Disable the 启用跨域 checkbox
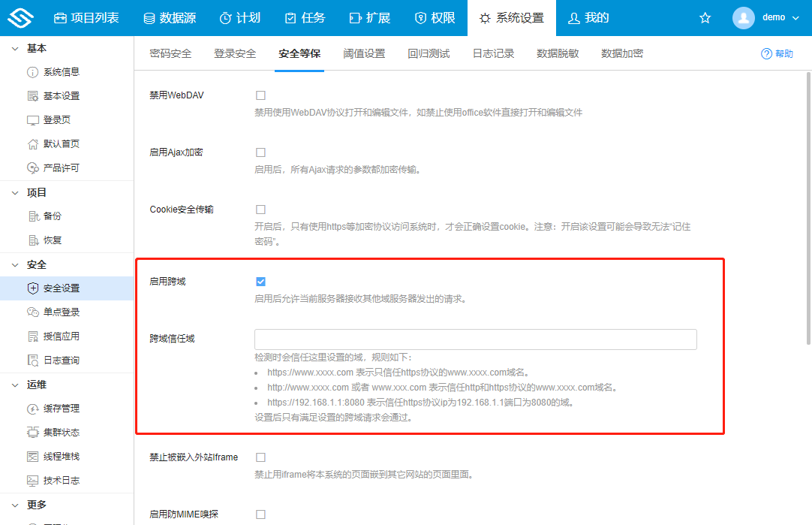The height and width of the screenshot is (525, 812). pos(260,281)
